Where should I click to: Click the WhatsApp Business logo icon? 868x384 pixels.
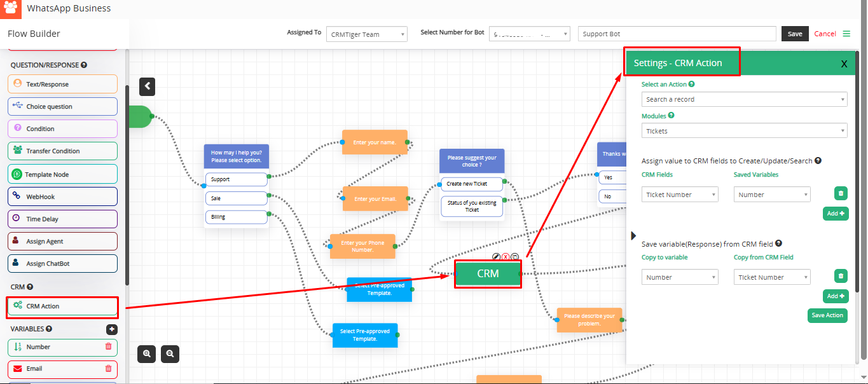10,9
